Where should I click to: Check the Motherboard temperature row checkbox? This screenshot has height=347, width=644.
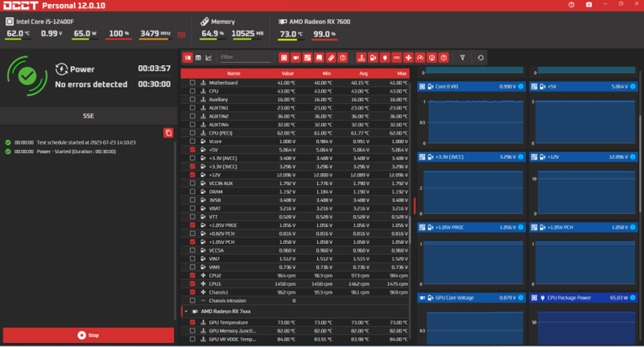192,83
